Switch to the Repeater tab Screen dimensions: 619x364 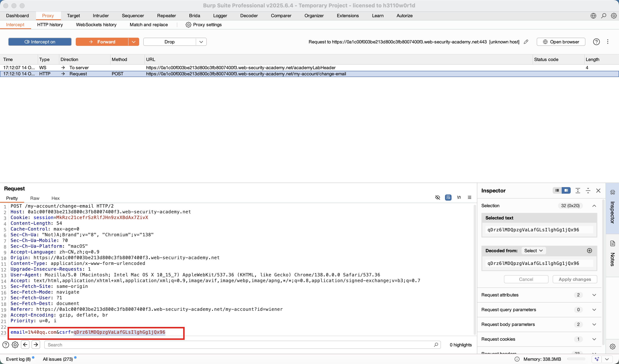(166, 16)
